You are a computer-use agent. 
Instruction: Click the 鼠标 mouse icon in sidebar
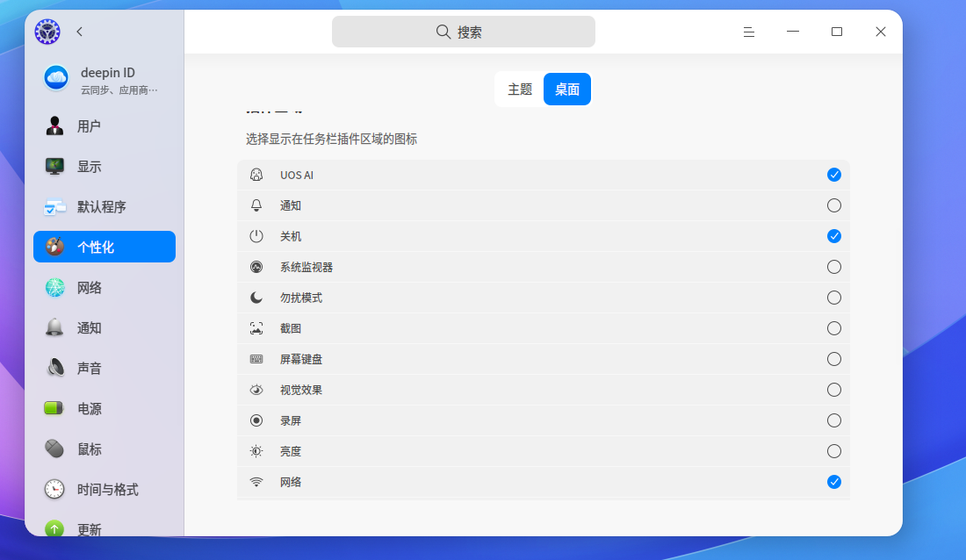pos(54,449)
